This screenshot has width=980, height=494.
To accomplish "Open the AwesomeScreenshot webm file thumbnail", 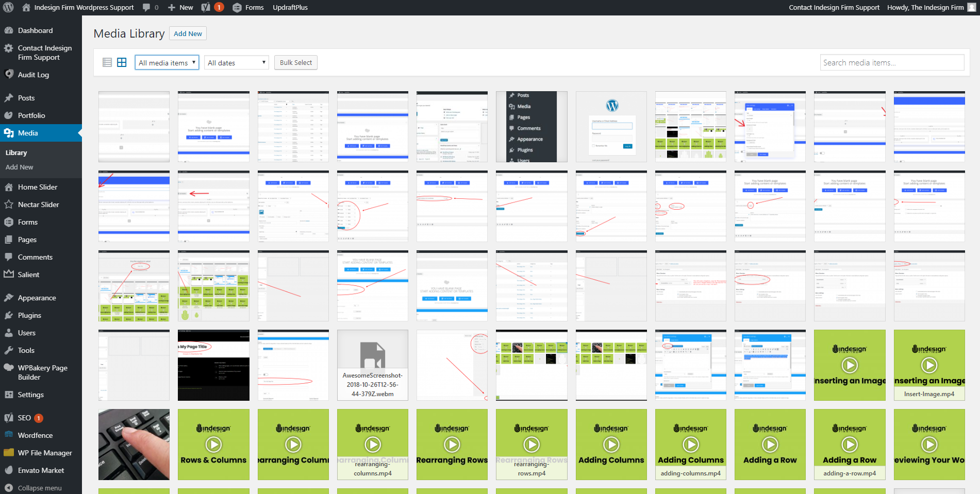I will (x=372, y=365).
